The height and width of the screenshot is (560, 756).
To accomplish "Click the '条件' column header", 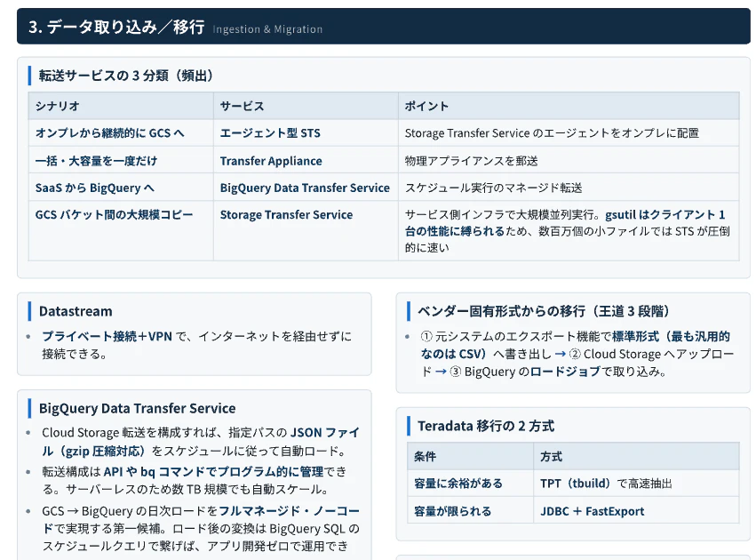I will [x=470, y=456].
